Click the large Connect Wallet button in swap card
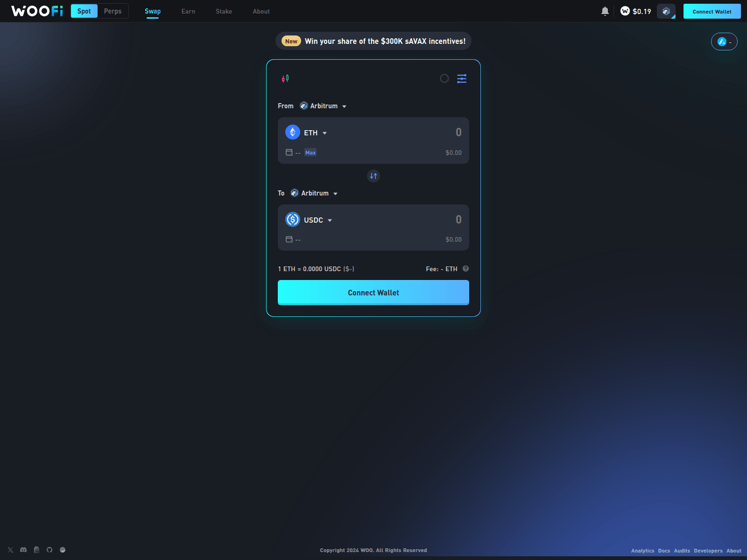Image resolution: width=747 pixels, height=560 pixels. pos(373,293)
